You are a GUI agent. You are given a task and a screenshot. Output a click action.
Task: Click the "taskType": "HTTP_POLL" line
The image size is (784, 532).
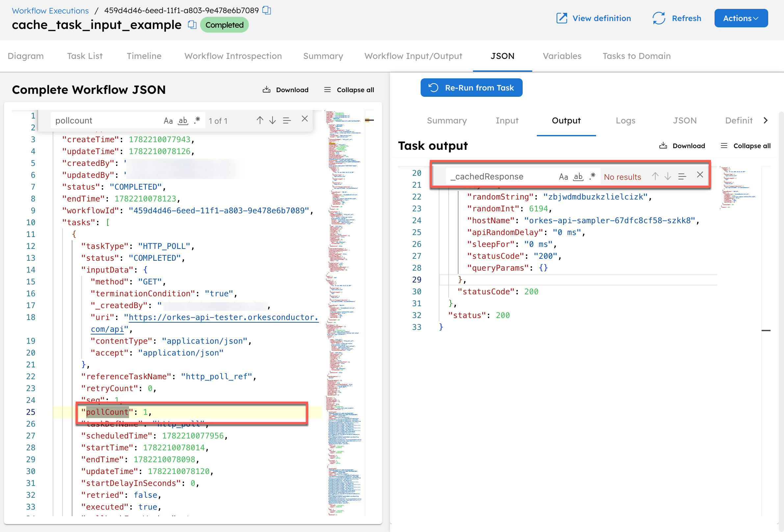(138, 246)
